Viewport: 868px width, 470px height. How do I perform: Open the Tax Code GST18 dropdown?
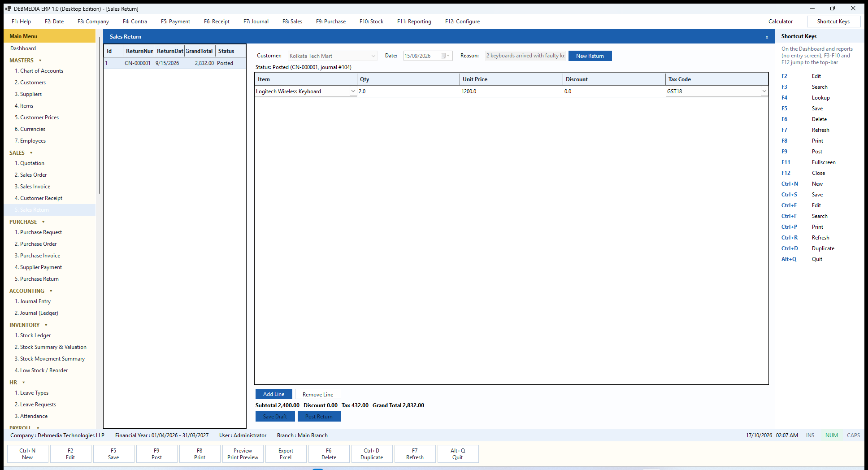(x=764, y=91)
